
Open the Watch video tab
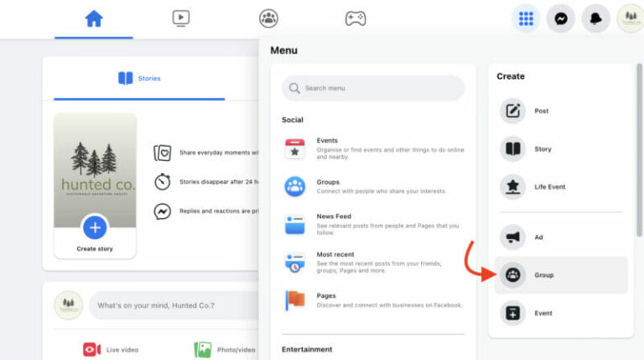(181, 18)
